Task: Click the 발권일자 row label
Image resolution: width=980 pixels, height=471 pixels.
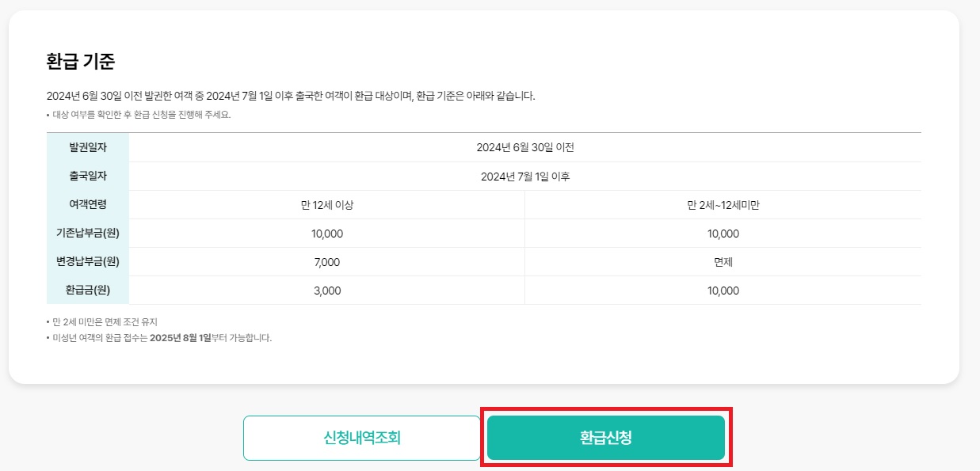Action: (87, 147)
